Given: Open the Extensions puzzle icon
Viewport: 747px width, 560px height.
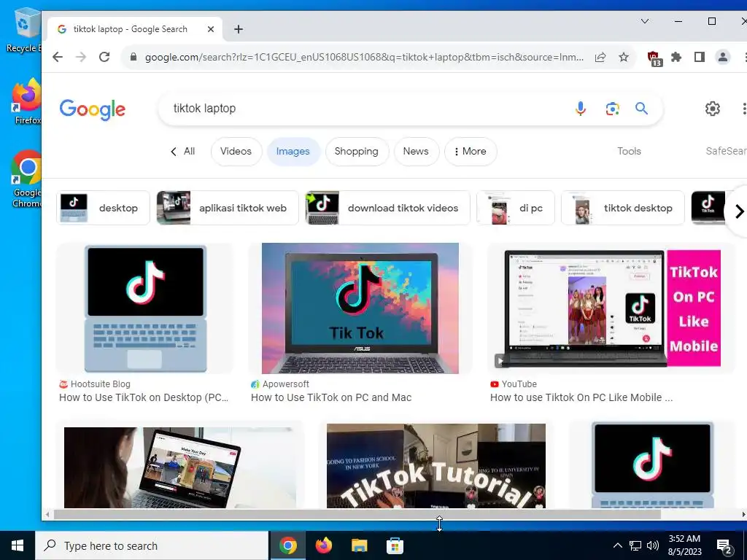Looking at the screenshot, I should pos(676,57).
